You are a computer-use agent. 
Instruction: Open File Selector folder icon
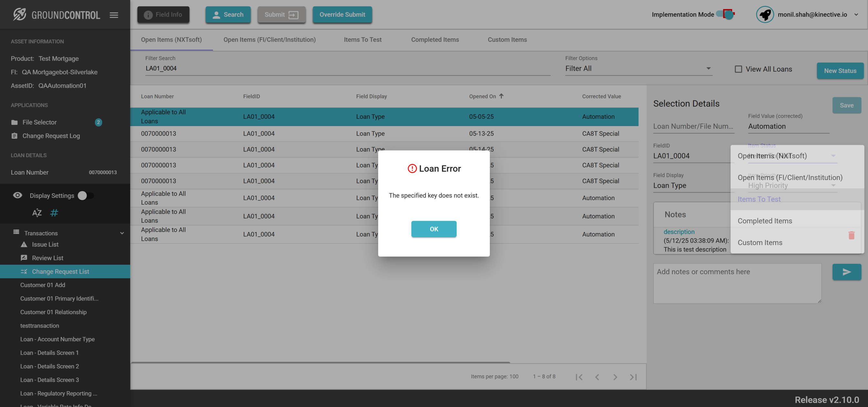tap(14, 122)
